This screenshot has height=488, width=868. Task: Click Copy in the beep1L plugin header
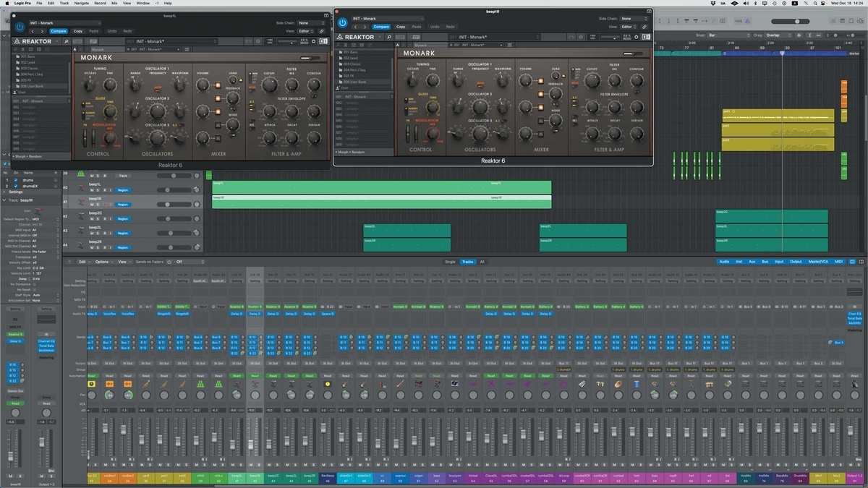point(77,31)
